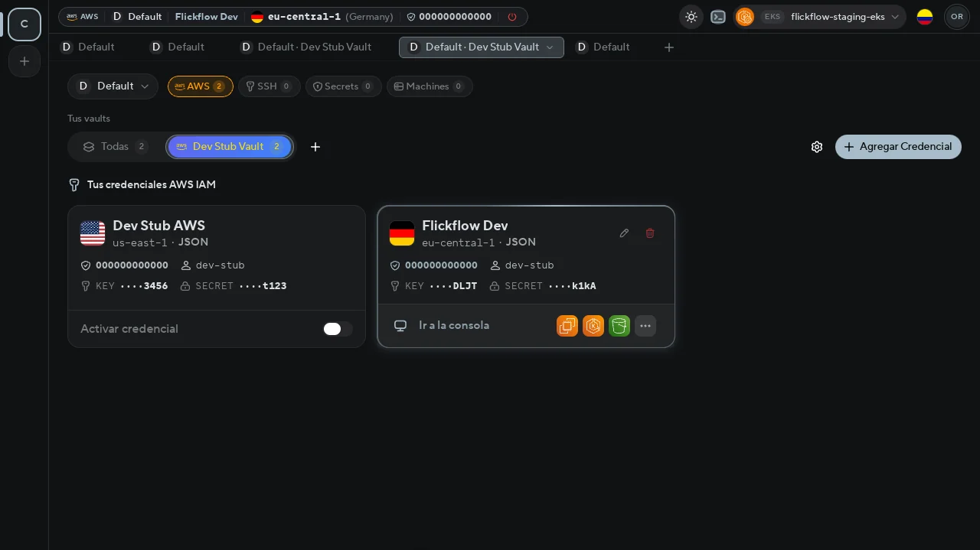The height and width of the screenshot is (550, 980).
Task: Select the SSH filter pill
Action: click(x=269, y=86)
